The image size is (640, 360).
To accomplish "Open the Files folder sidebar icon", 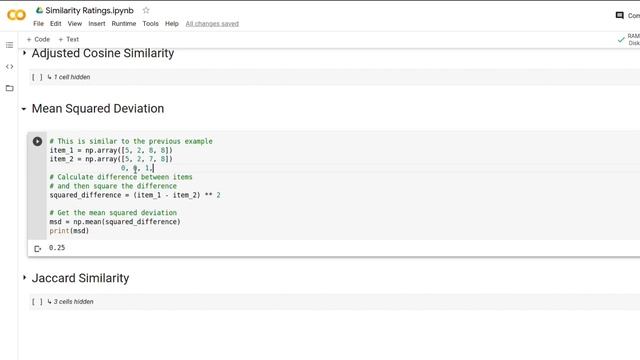I will click(x=9, y=88).
